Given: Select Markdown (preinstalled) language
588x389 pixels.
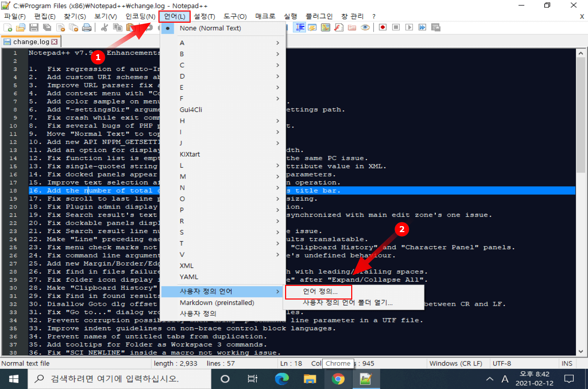Looking at the screenshot, I should click(x=223, y=303).
